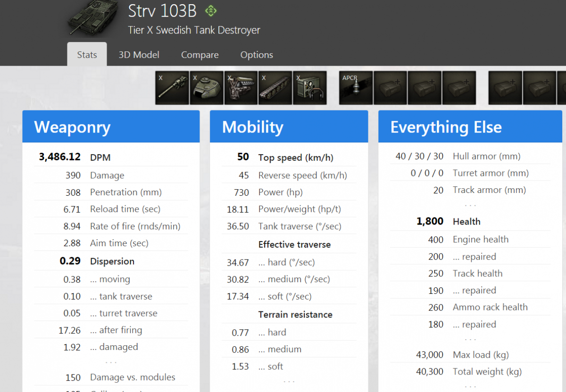Expand hidden stats below Terrain resistance soft
566x392 pixels.
pos(289,381)
